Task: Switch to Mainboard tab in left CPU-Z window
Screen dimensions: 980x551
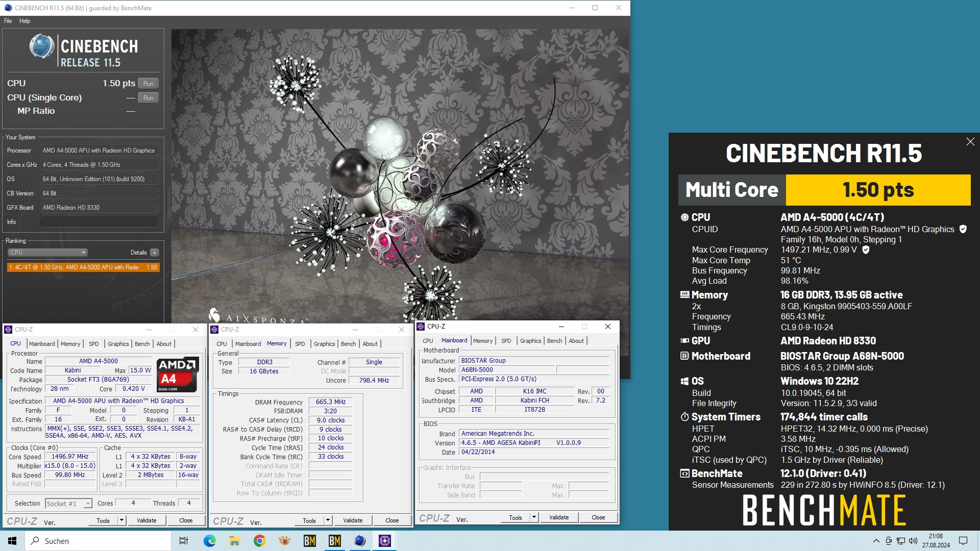Action: point(42,344)
